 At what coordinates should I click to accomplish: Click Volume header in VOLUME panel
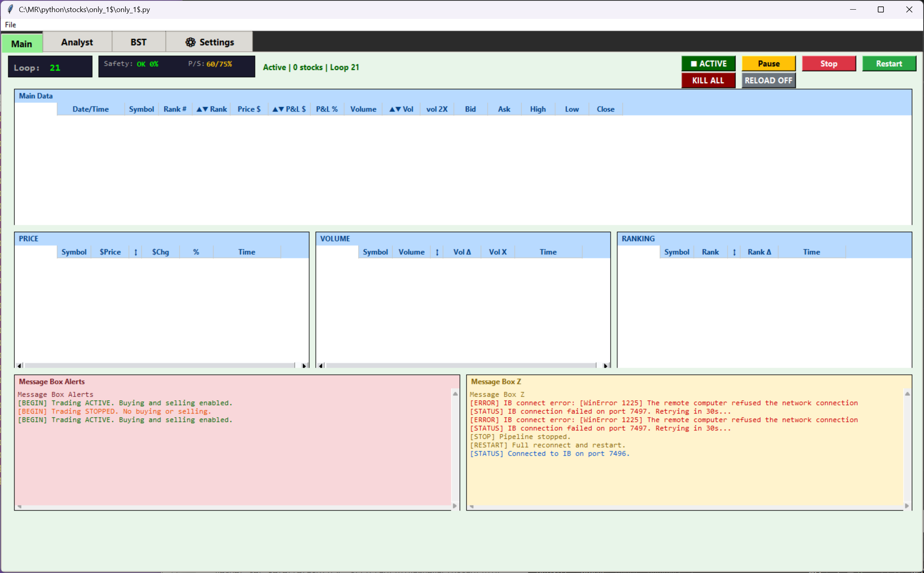(412, 252)
